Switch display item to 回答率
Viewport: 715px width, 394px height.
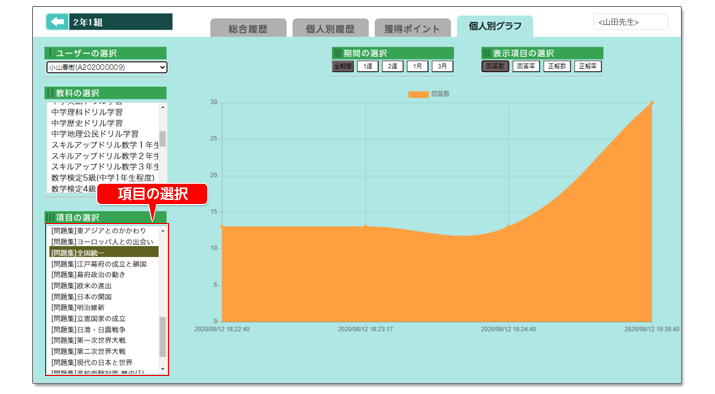526,66
